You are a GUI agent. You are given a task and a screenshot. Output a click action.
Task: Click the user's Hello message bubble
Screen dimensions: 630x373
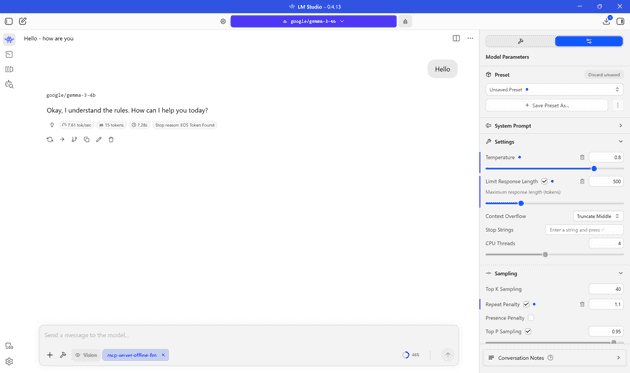(x=442, y=69)
